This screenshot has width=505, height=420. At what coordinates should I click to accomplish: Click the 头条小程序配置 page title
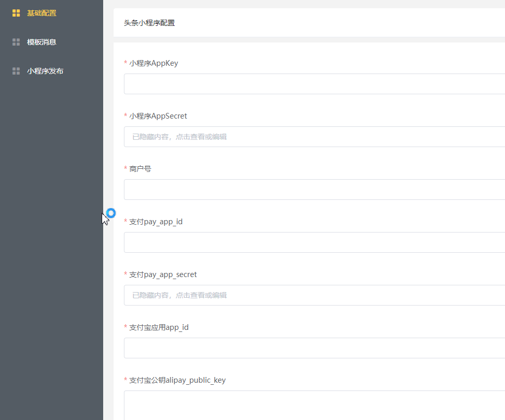tap(149, 23)
